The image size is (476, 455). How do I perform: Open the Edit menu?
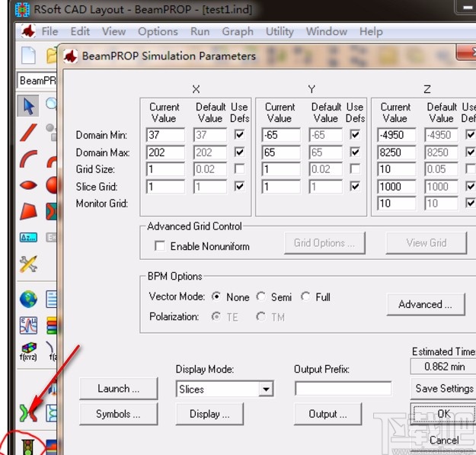80,31
